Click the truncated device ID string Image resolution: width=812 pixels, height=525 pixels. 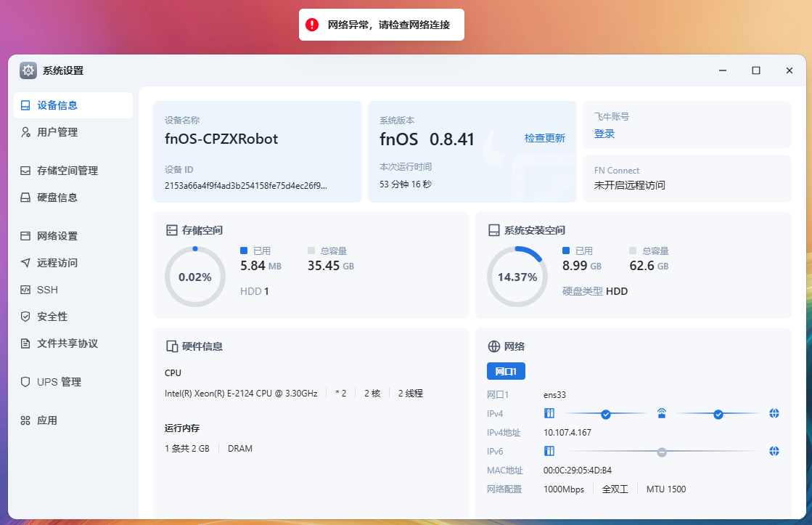pos(246,186)
